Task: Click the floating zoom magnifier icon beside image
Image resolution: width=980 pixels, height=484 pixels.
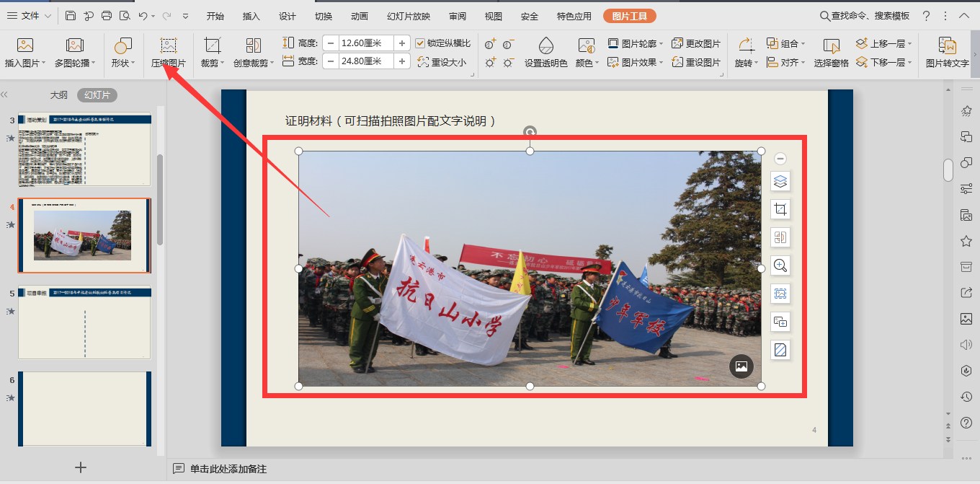Action: (780, 265)
